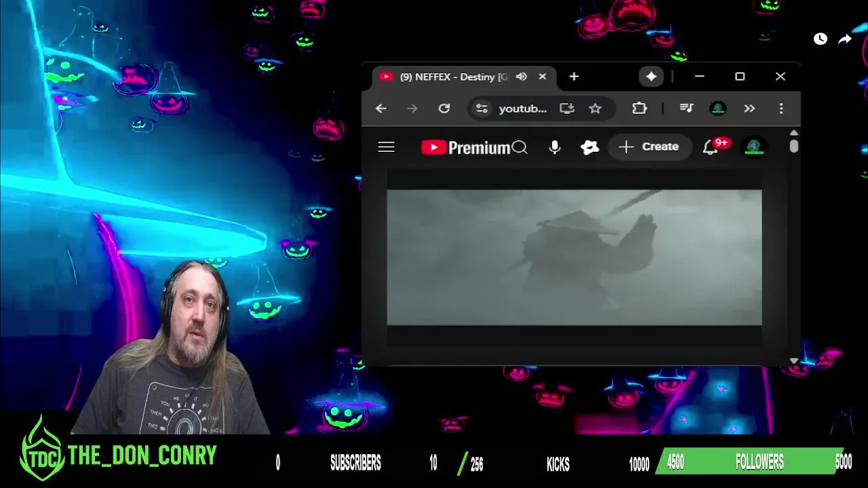Open the YouTube Ask/AI sparkle icon
Screen dimensions: 868x488
[x=590, y=147]
